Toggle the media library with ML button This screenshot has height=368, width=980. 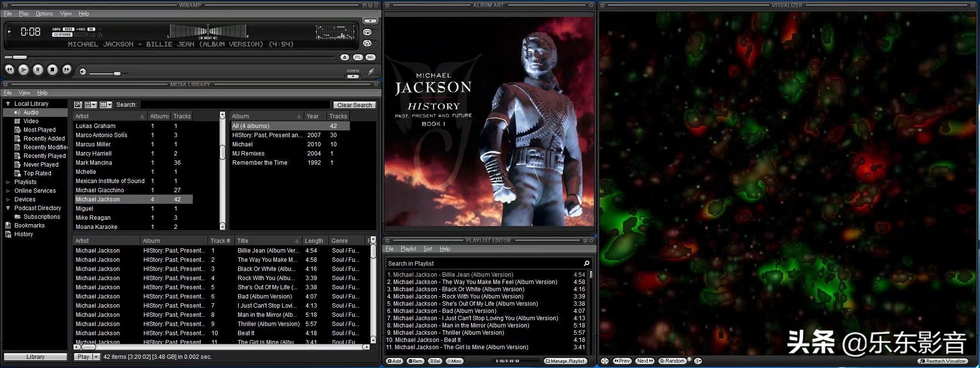370,57
